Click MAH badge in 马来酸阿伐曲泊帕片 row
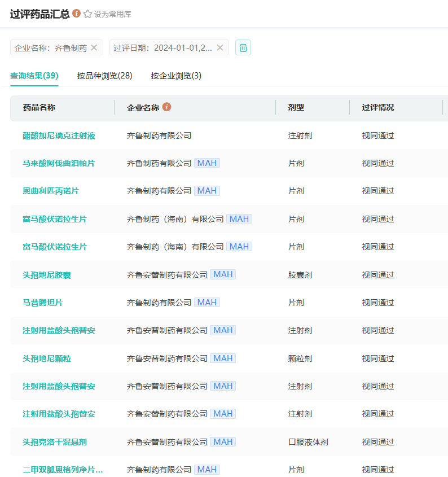 pyautogui.click(x=207, y=163)
